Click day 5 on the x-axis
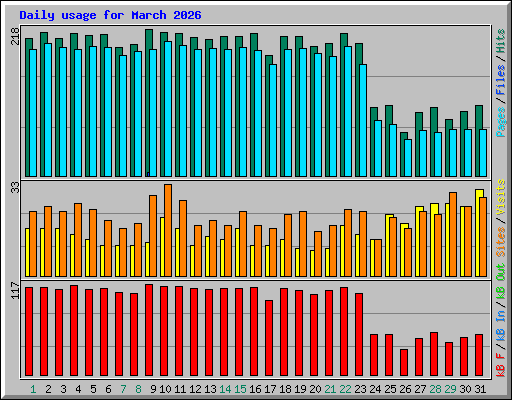This screenshot has height=400, width=512. click(93, 389)
